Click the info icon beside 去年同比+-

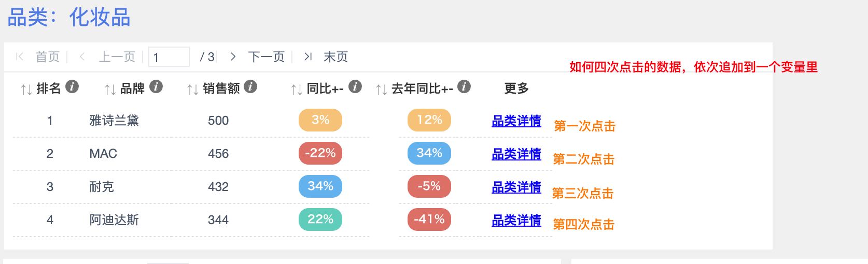click(x=464, y=86)
